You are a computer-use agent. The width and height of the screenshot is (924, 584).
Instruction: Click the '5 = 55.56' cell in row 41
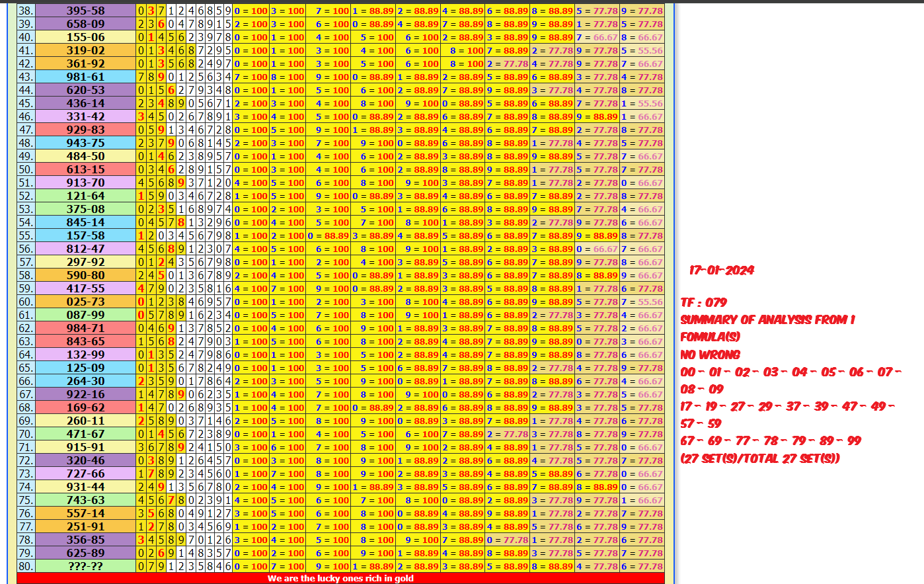pos(642,50)
